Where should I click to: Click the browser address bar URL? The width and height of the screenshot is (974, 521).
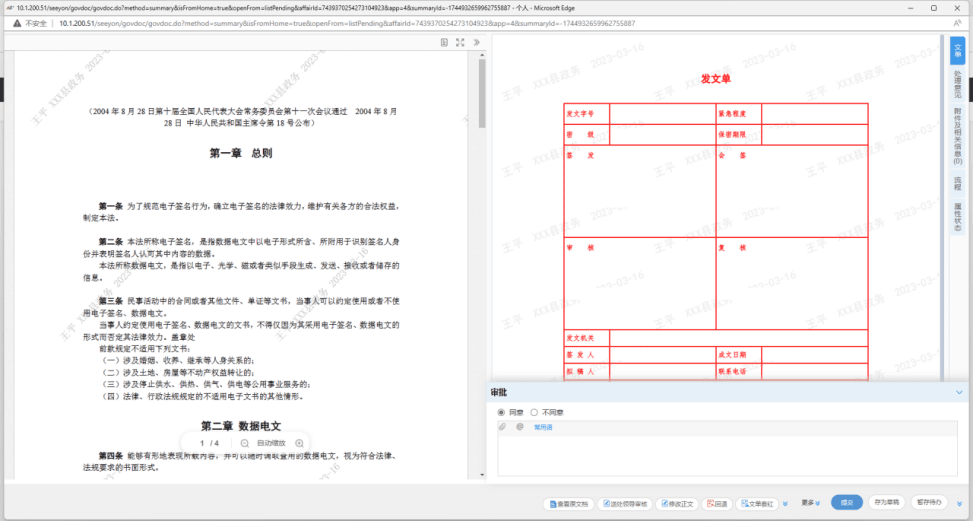click(347, 24)
